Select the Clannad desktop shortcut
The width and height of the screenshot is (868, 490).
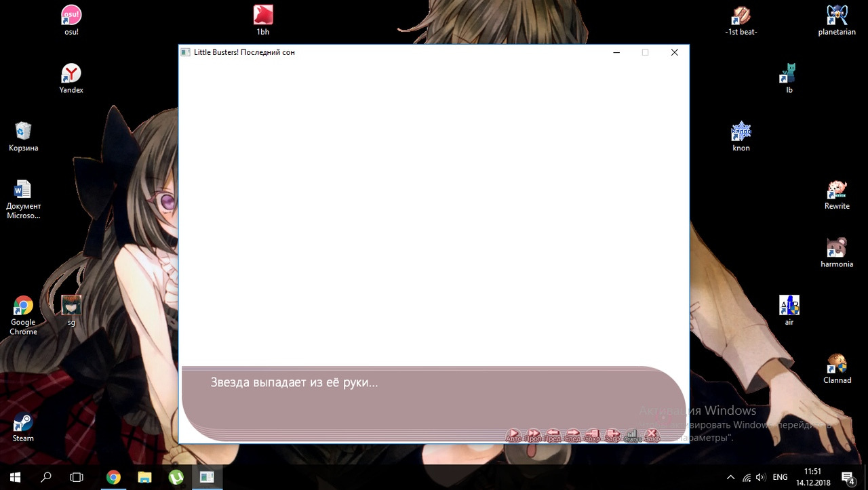pyautogui.click(x=837, y=369)
